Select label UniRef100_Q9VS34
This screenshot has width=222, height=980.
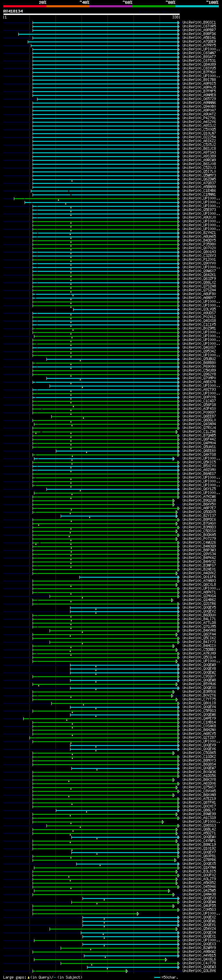199,554
